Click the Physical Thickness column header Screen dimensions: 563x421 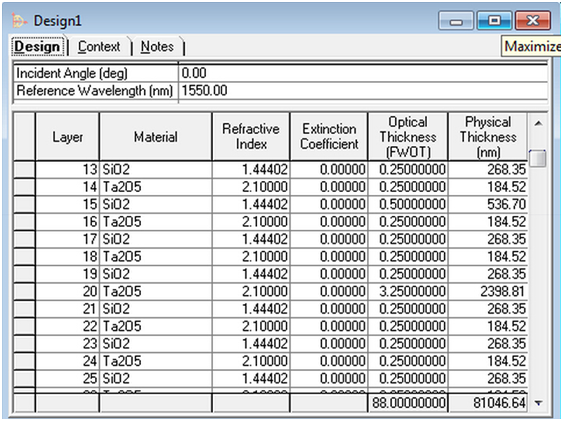pyautogui.click(x=488, y=137)
